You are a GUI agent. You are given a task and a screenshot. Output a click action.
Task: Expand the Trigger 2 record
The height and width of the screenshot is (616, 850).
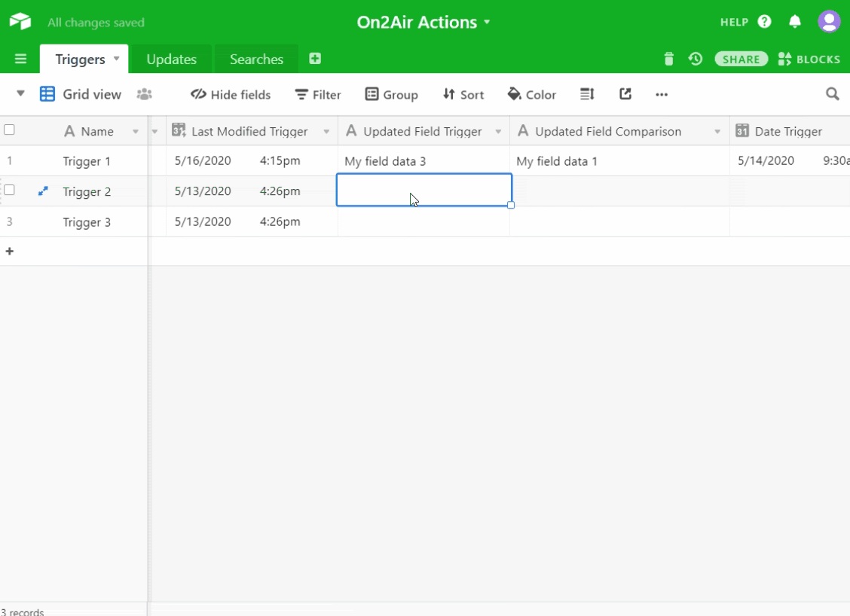pyautogui.click(x=43, y=191)
